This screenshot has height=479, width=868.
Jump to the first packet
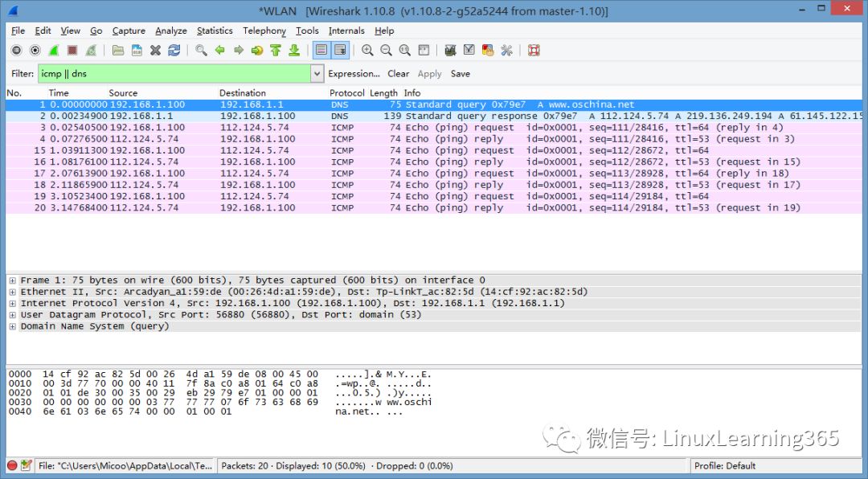tap(276, 51)
